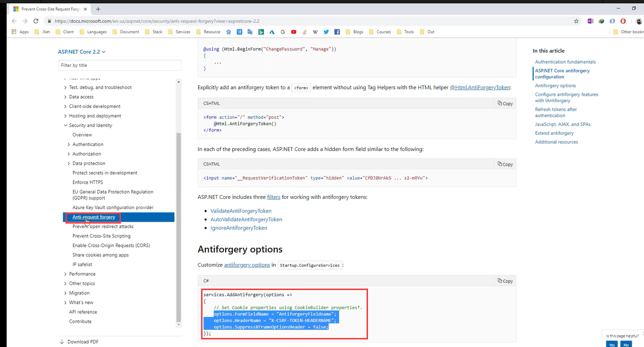Expand the Authentication subtree
The width and height of the screenshot is (644, 347).
coord(69,144)
